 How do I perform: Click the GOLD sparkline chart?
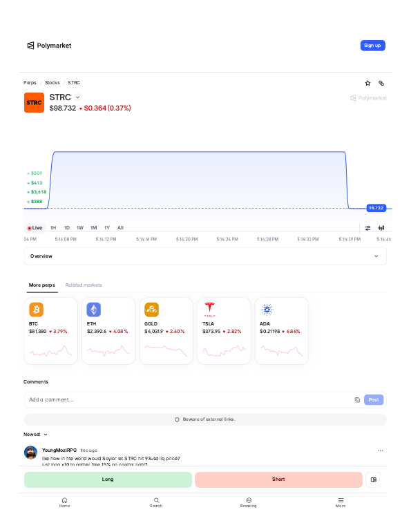click(x=166, y=351)
